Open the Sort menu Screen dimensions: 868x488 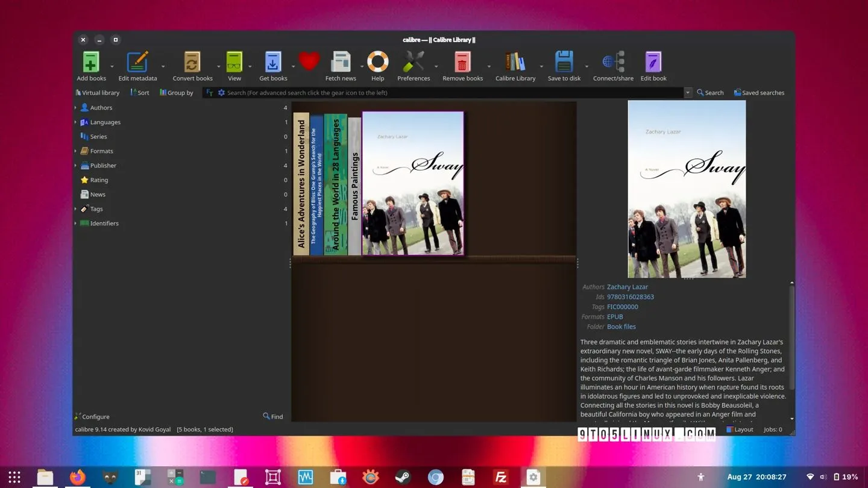point(140,93)
